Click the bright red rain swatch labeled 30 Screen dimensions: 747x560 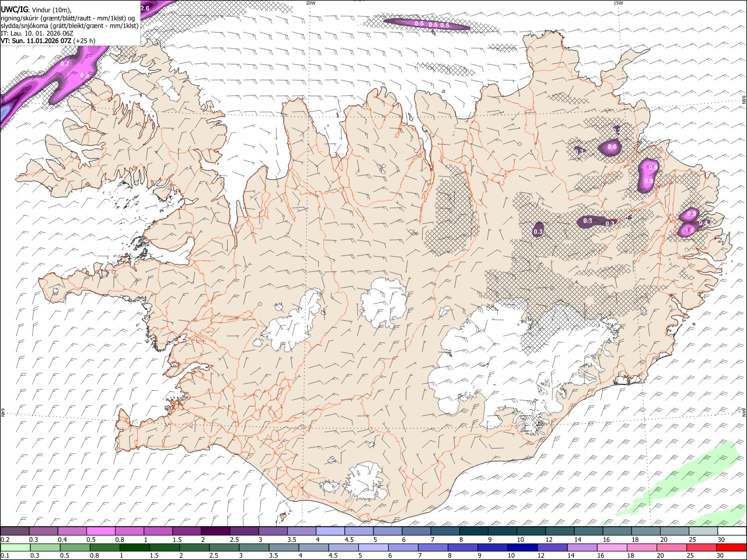click(731, 547)
